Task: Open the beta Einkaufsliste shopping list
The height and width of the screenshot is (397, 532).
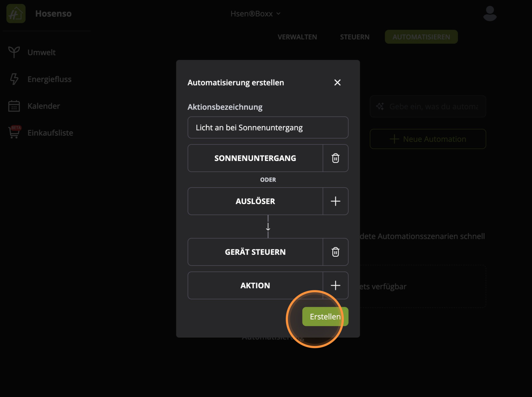Action: [x=50, y=133]
